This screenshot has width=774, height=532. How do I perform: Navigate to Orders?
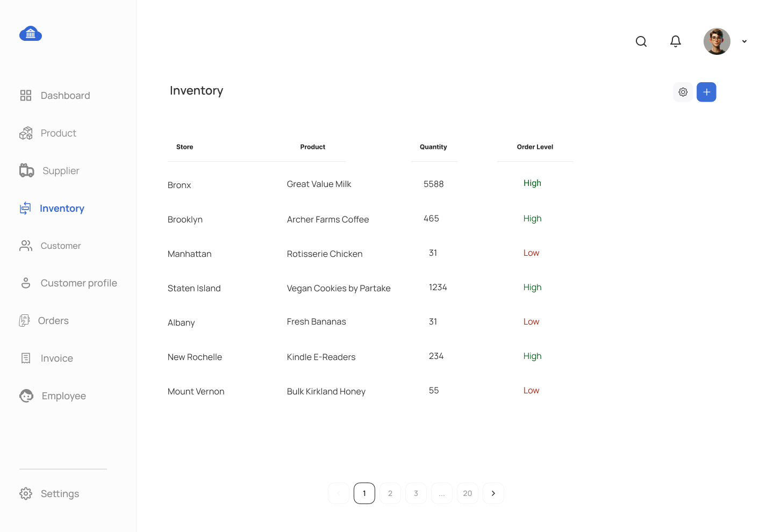[x=53, y=321]
